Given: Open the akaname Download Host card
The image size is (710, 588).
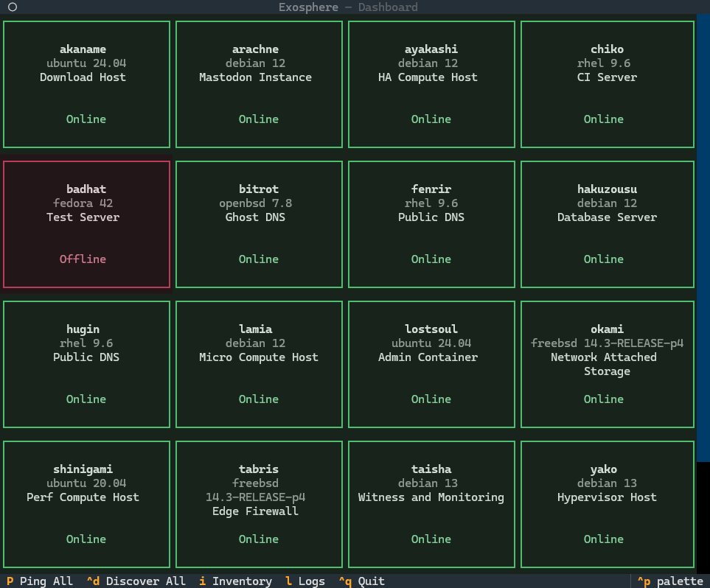Looking at the screenshot, I should 86,83.
